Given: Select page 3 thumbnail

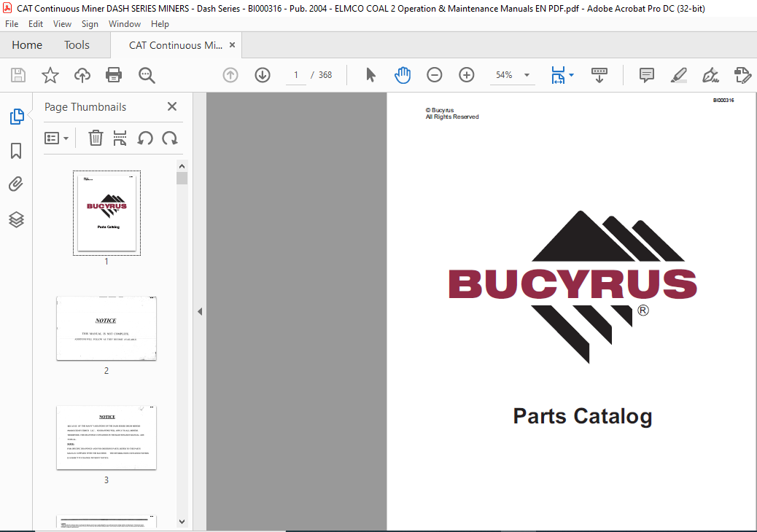Looking at the screenshot, I should [106, 438].
